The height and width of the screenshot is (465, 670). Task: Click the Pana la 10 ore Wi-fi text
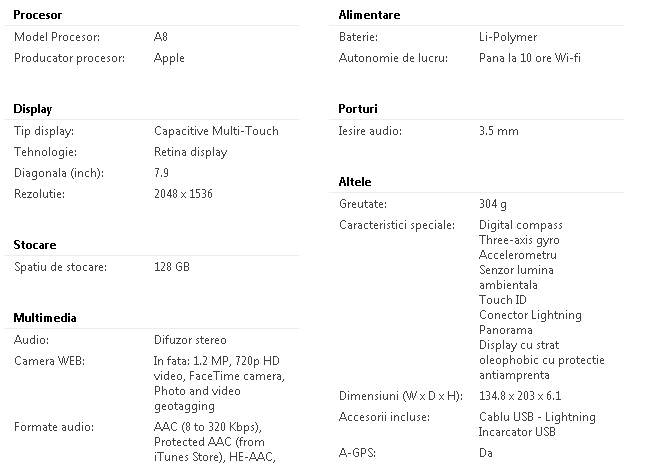pyautogui.click(x=530, y=58)
